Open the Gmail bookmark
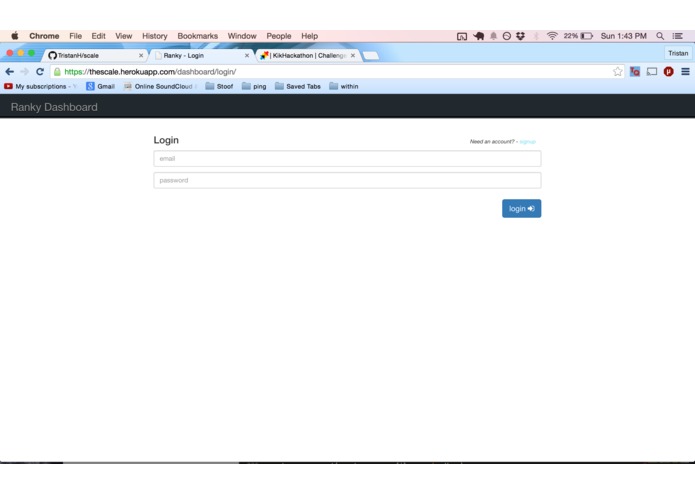The image size is (695, 494). tap(101, 86)
